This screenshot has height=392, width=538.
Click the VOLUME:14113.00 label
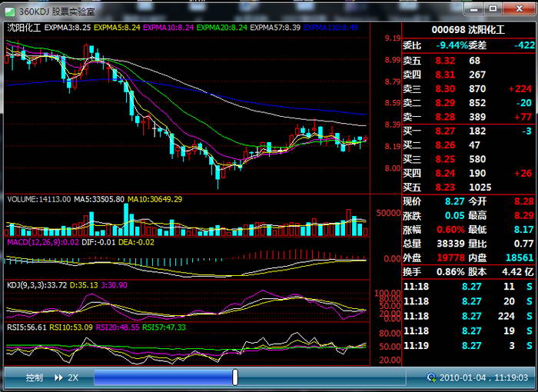click(39, 199)
